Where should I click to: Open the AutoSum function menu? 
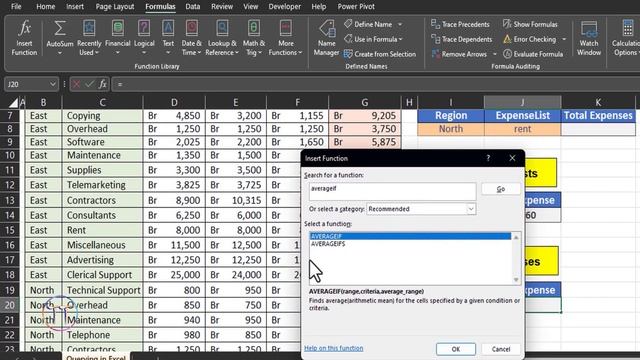[60, 38]
